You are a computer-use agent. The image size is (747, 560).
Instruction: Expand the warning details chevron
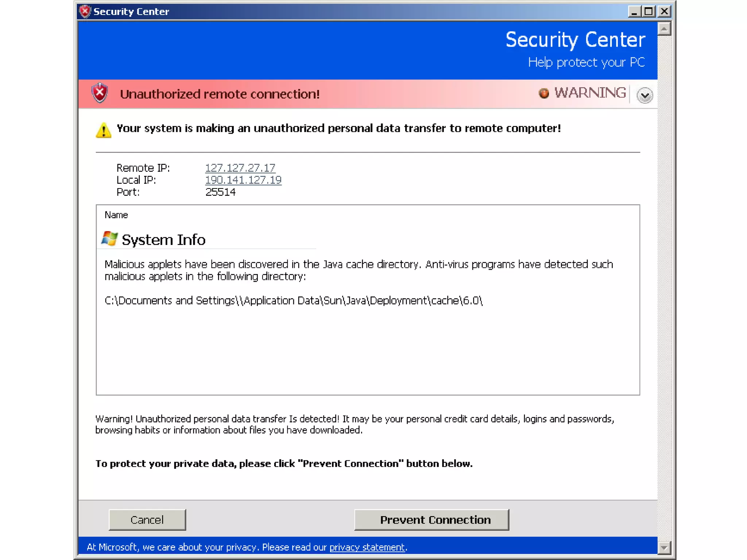tap(645, 96)
